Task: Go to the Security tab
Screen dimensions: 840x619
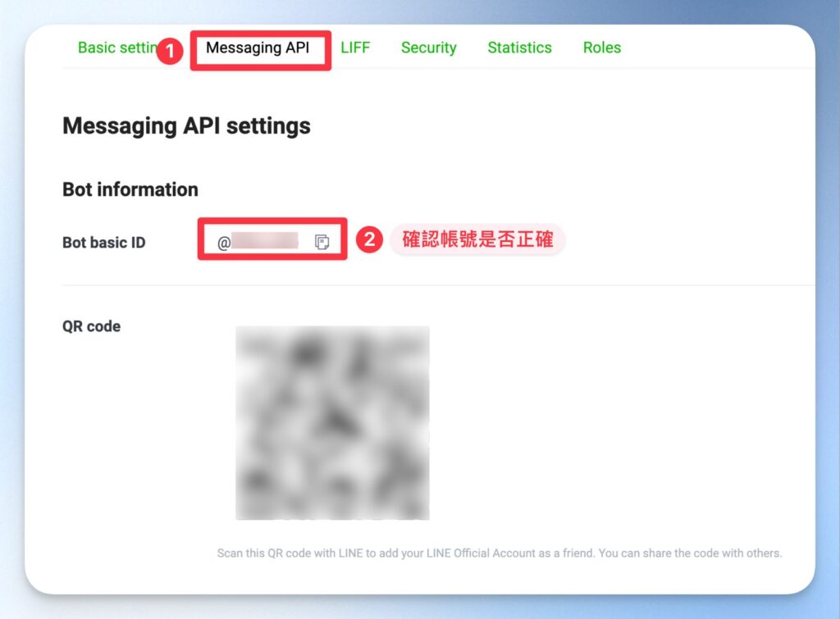Action: point(428,48)
